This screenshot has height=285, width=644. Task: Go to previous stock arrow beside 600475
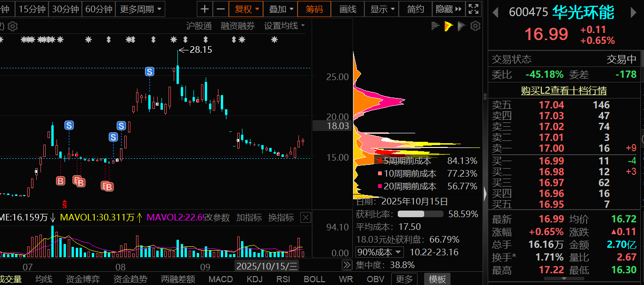[495, 12]
